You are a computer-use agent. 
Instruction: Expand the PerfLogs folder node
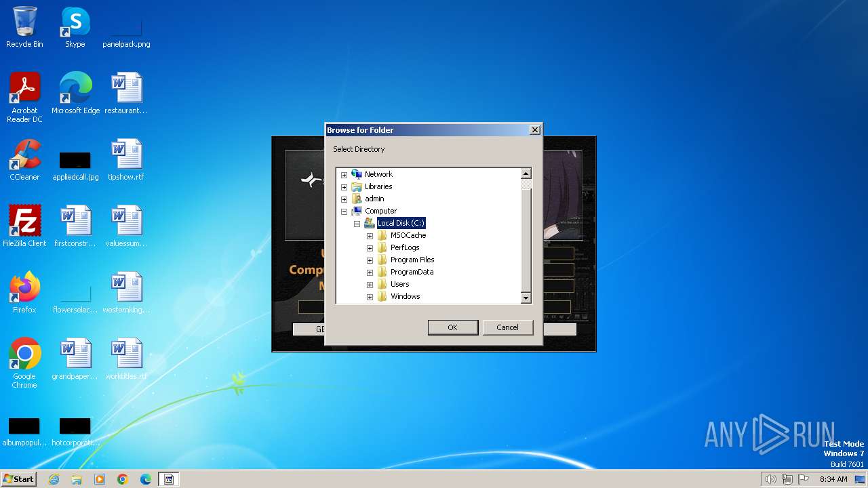370,248
